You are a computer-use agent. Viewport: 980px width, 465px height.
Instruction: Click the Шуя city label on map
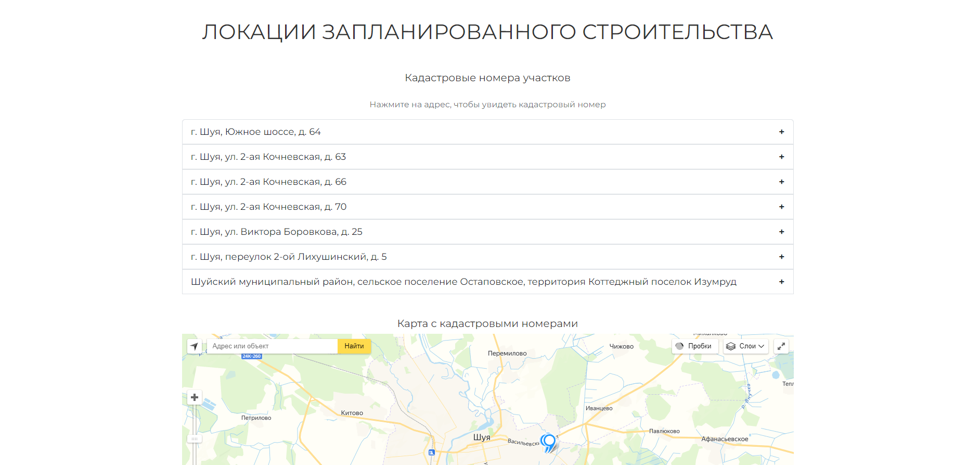(482, 437)
